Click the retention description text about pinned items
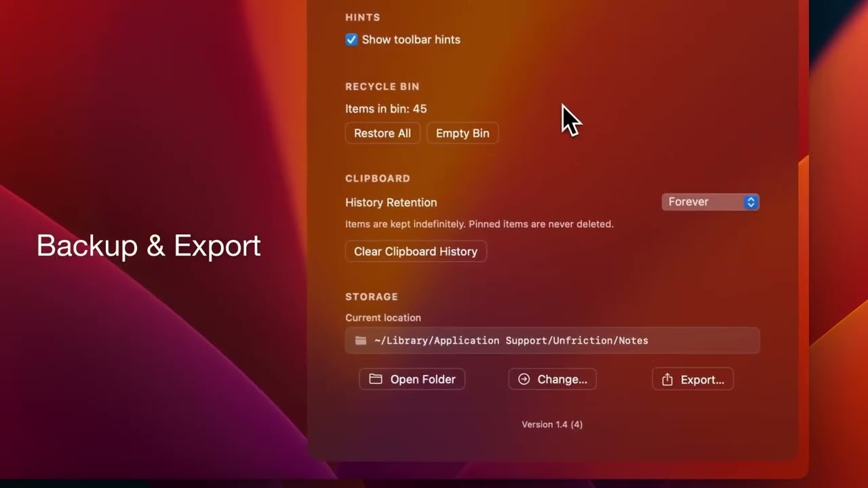 pos(479,224)
